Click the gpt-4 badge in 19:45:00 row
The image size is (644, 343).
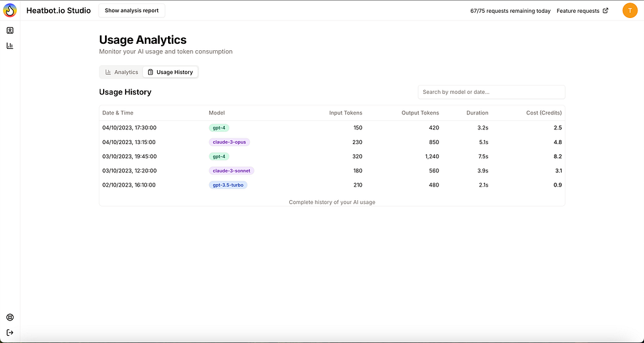point(219,156)
